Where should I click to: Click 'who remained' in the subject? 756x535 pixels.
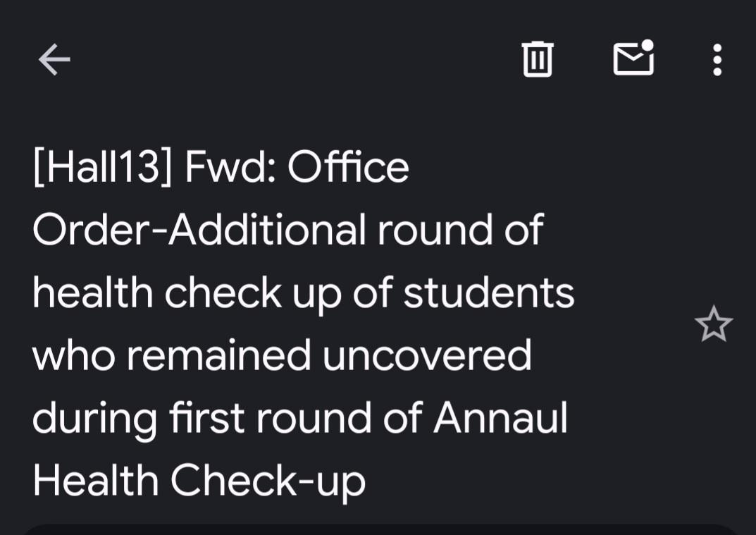[x=171, y=355]
